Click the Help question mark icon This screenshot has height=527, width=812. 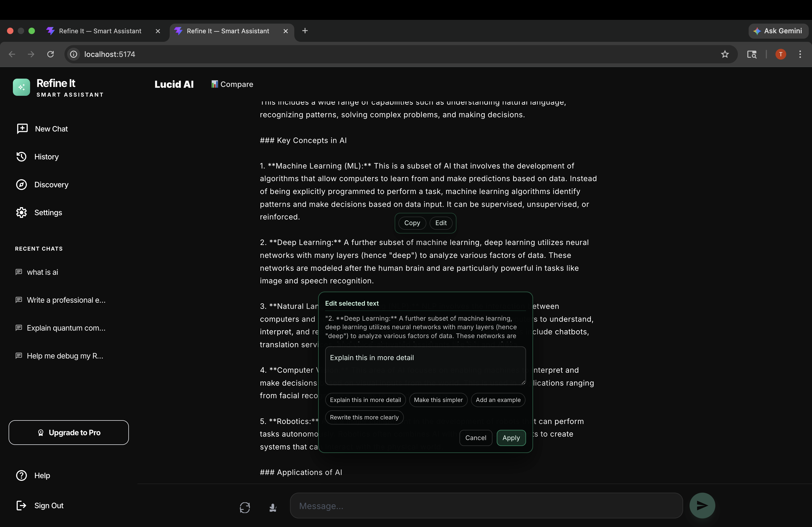21,475
